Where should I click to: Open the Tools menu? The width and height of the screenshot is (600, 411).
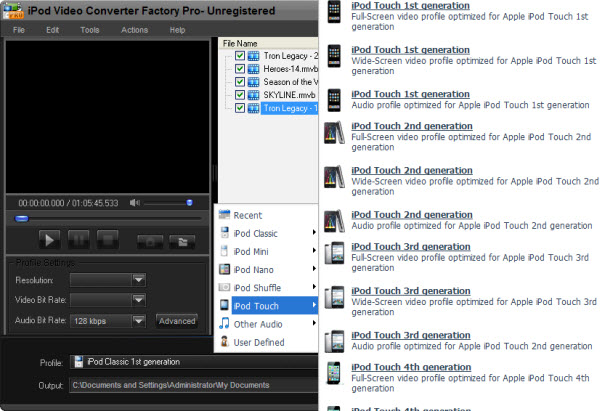[90, 30]
